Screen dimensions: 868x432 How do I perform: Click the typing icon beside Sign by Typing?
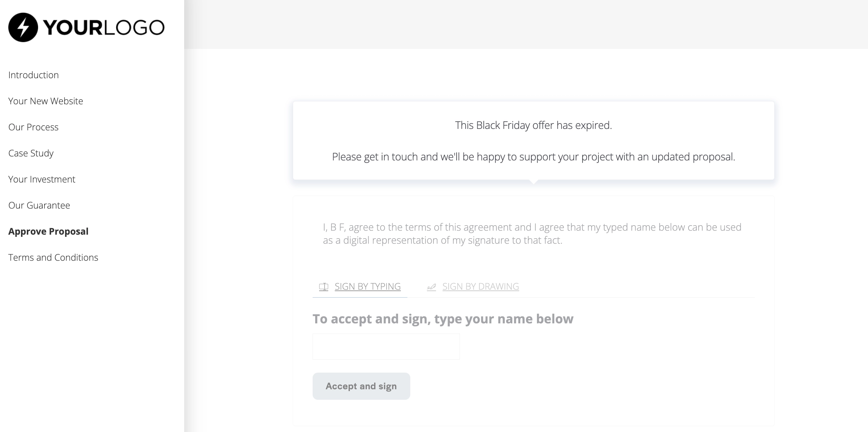pyautogui.click(x=323, y=287)
